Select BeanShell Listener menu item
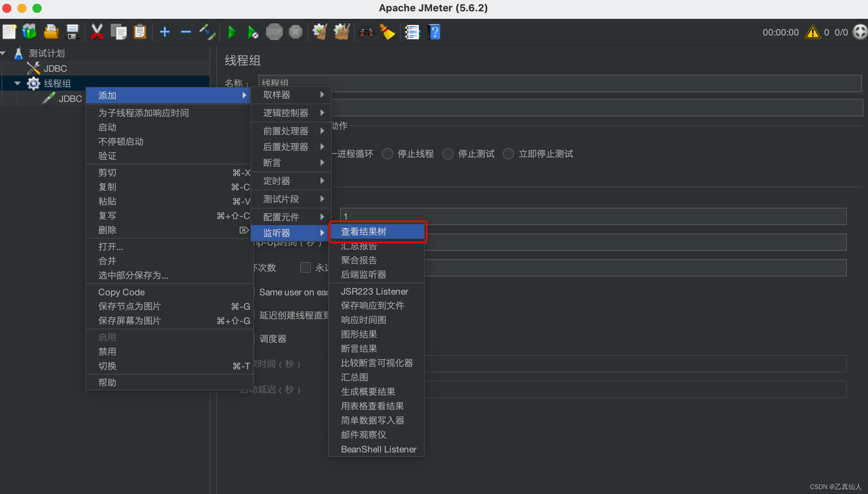 (x=377, y=449)
